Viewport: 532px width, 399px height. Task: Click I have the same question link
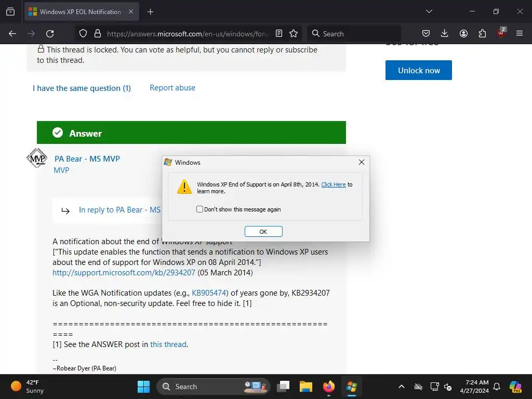click(82, 88)
